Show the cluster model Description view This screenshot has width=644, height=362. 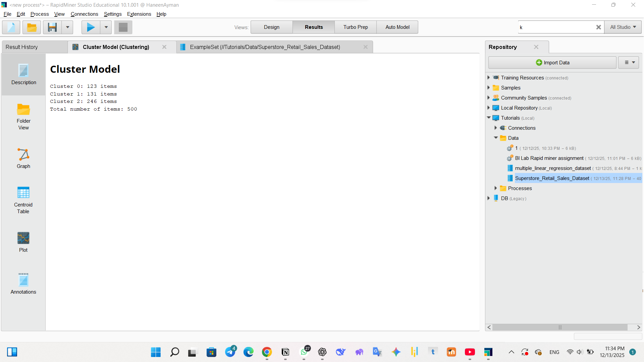coord(23,74)
